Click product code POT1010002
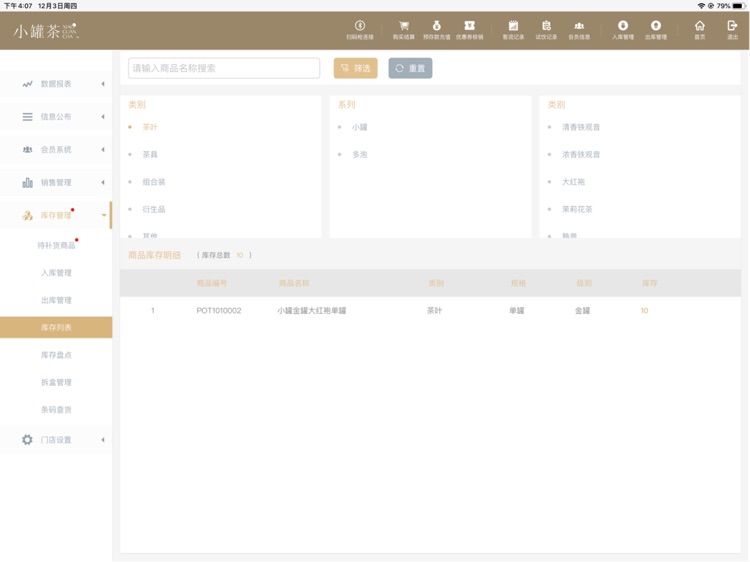The width and height of the screenshot is (750, 562). [x=219, y=310]
